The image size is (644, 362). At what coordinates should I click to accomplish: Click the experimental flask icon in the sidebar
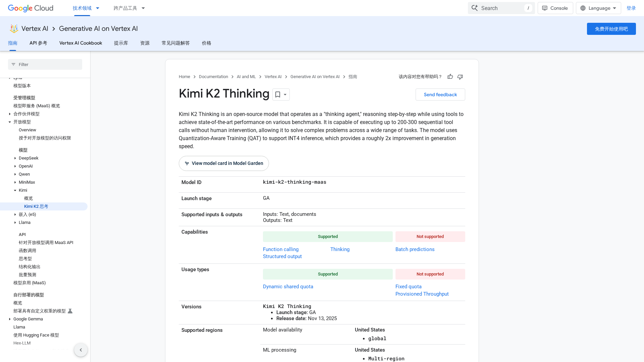click(70, 311)
